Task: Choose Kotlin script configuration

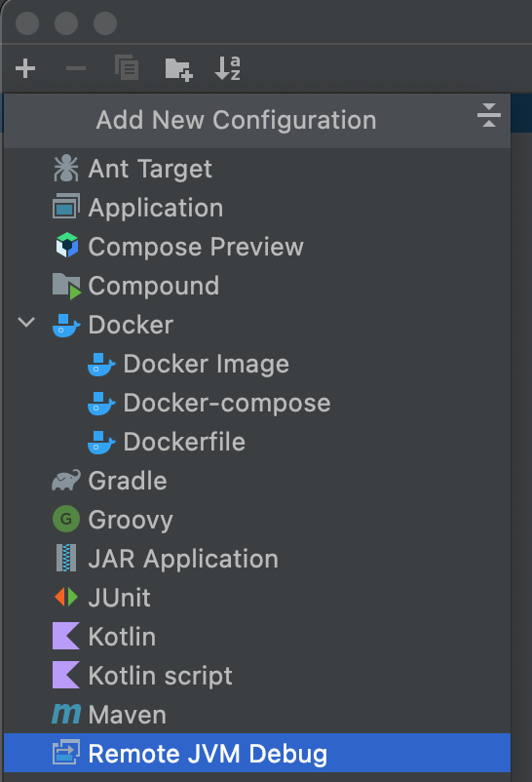Action: coord(160,676)
